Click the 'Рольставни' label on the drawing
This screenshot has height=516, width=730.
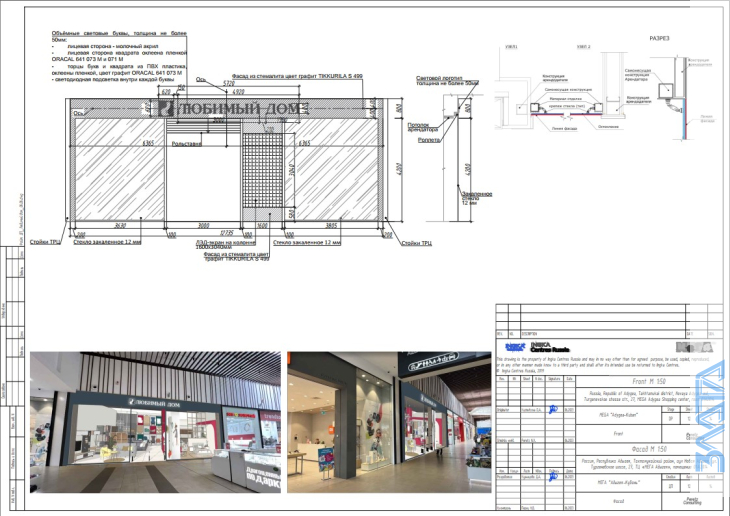click(x=186, y=145)
